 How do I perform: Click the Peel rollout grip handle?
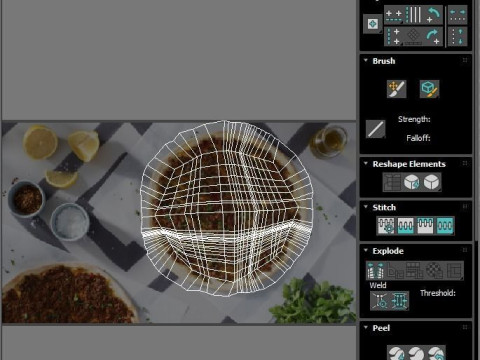(x=465, y=327)
